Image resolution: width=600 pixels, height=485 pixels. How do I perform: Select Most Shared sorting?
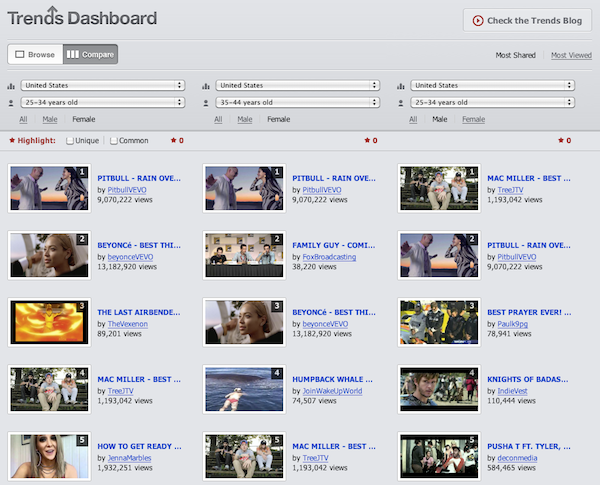[x=516, y=55]
